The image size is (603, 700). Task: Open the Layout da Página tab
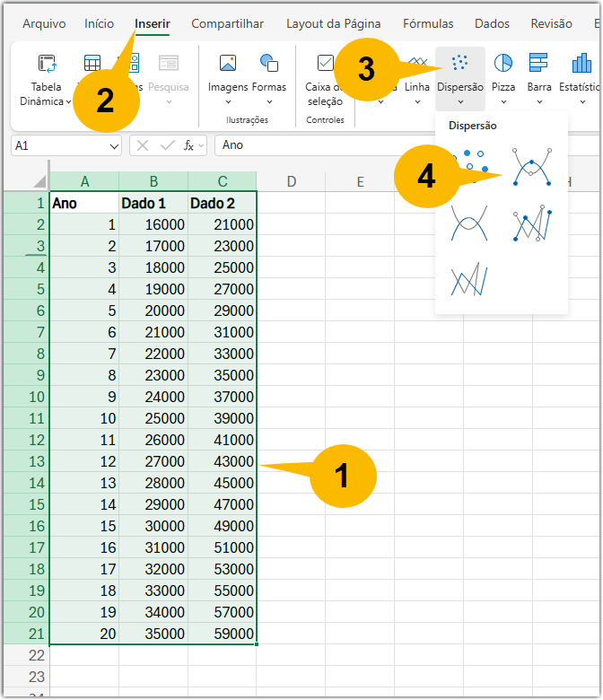point(333,24)
